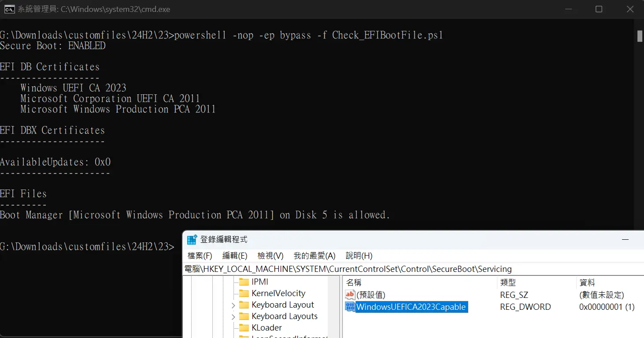Click the KLoader folder icon
644x338 pixels.
(x=244, y=328)
